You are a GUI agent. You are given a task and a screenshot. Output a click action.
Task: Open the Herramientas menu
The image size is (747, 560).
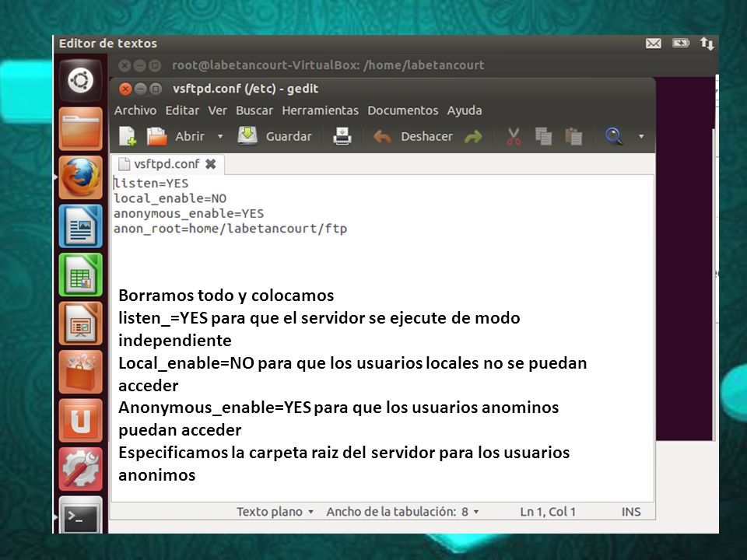(320, 110)
